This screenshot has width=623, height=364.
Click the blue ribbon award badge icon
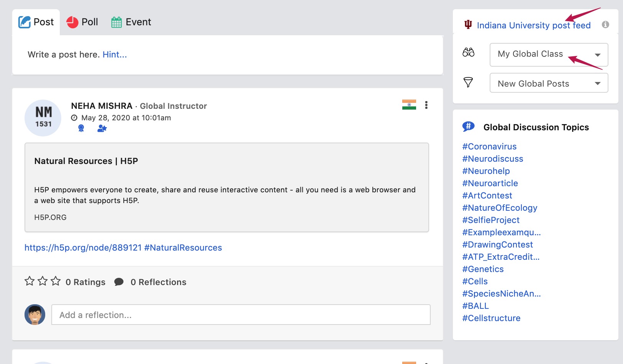click(x=81, y=128)
